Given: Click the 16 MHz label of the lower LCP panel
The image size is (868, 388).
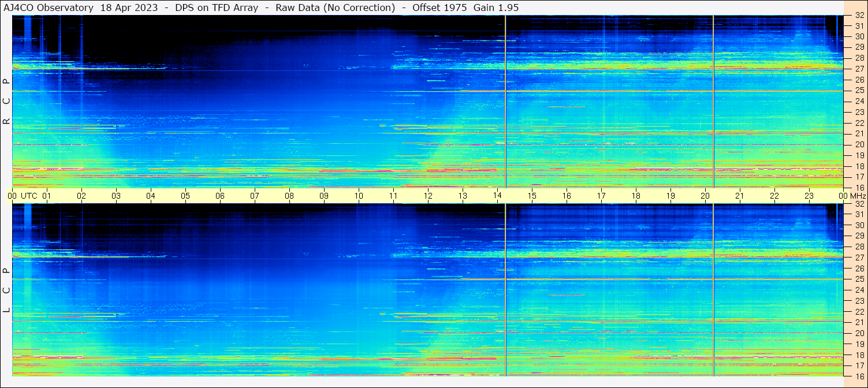Looking at the screenshot, I should [x=859, y=376].
